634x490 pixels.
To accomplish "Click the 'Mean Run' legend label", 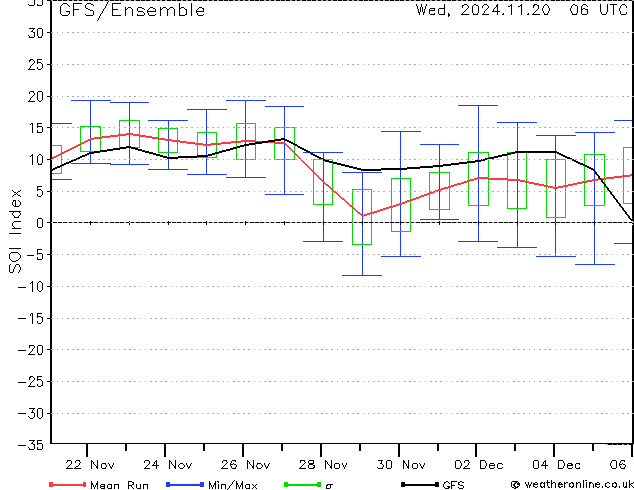I will click(x=119, y=485).
